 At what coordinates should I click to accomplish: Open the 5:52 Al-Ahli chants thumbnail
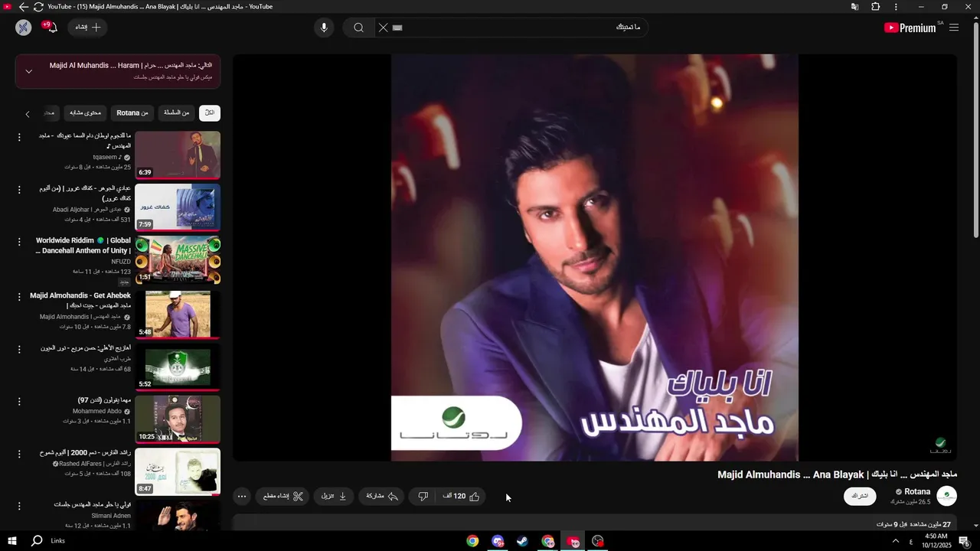[178, 367]
